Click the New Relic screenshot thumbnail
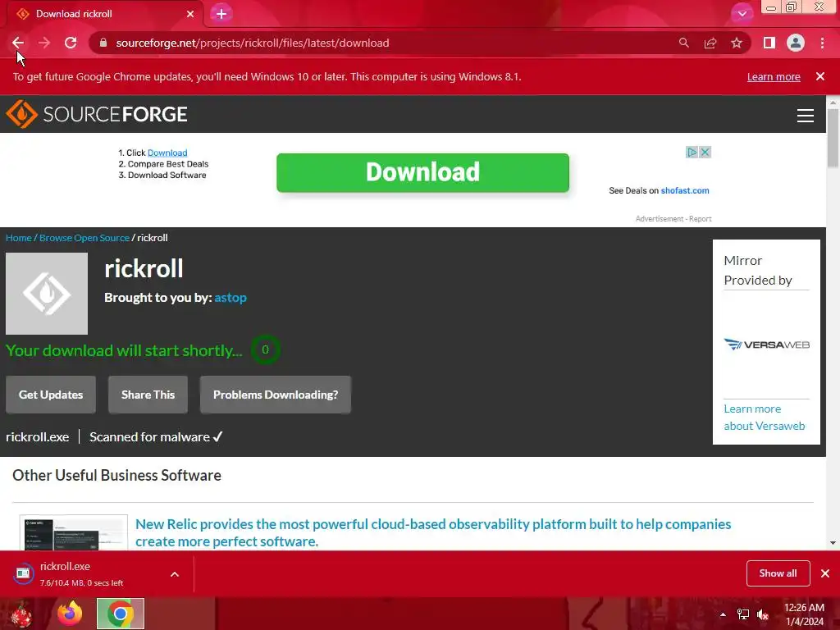 click(73, 532)
